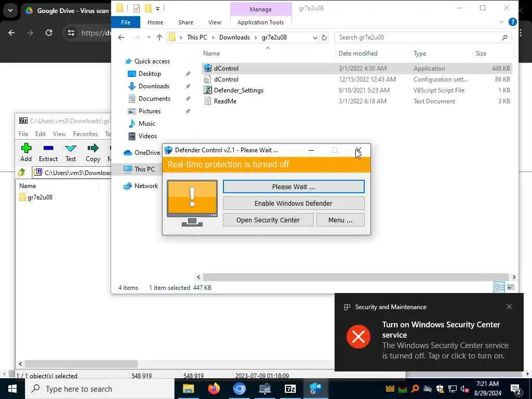Refresh the Explorer folder view
The width and height of the screenshot is (532, 399).
coord(324,37)
